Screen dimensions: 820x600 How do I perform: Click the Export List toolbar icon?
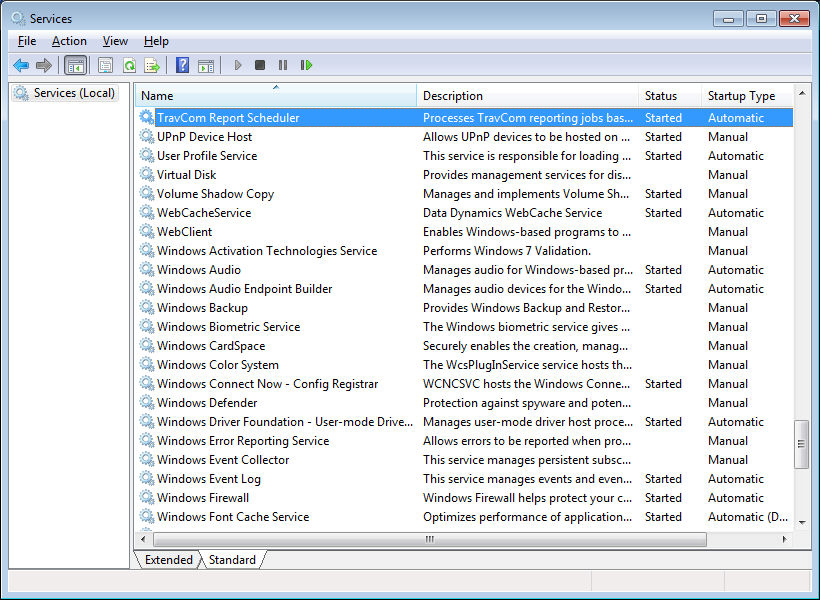pyautogui.click(x=152, y=66)
